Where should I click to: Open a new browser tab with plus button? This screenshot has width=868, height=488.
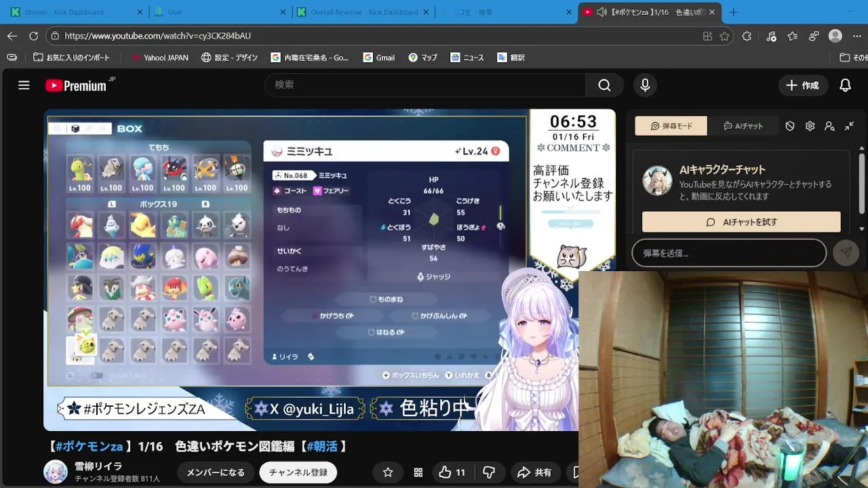point(733,12)
